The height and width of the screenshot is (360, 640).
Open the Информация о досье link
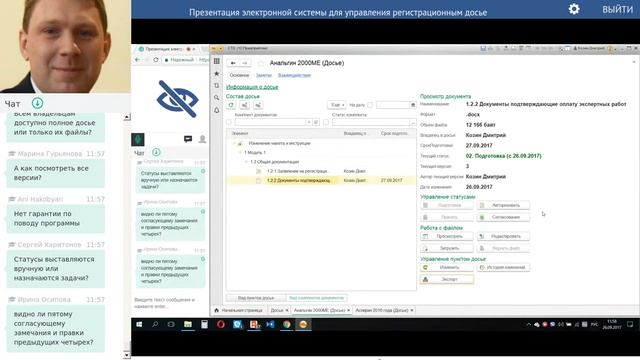tap(252, 87)
